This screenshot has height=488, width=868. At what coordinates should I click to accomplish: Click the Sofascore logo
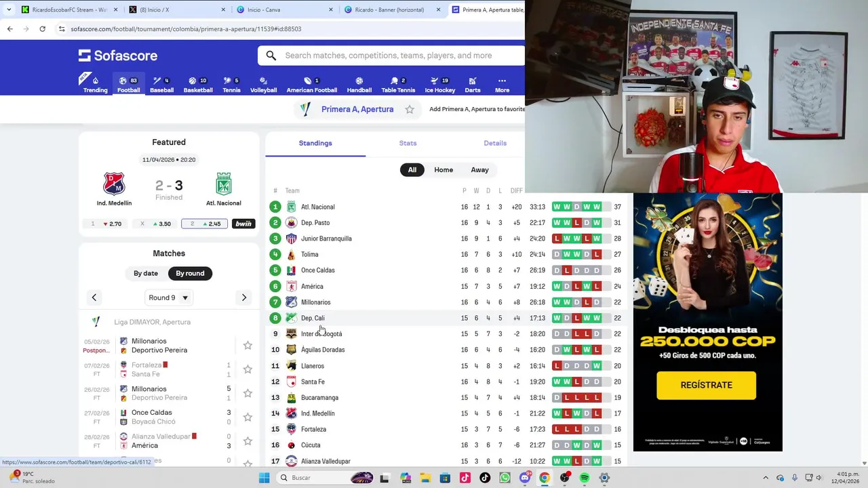point(118,56)
